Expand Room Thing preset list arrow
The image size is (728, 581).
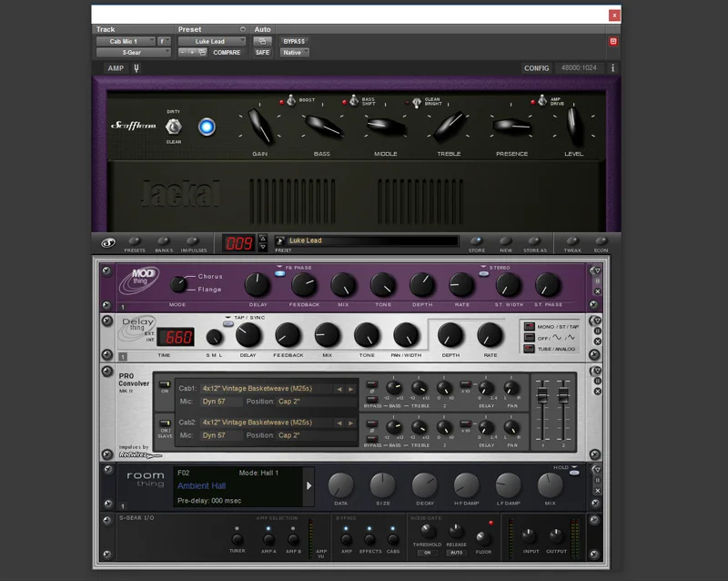(x=308, y=486)
